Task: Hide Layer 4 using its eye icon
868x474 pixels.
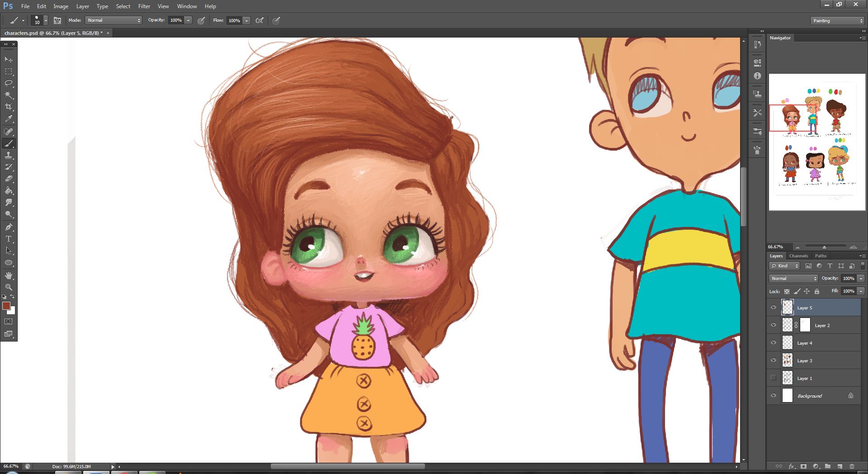Action: pos(774,343)
